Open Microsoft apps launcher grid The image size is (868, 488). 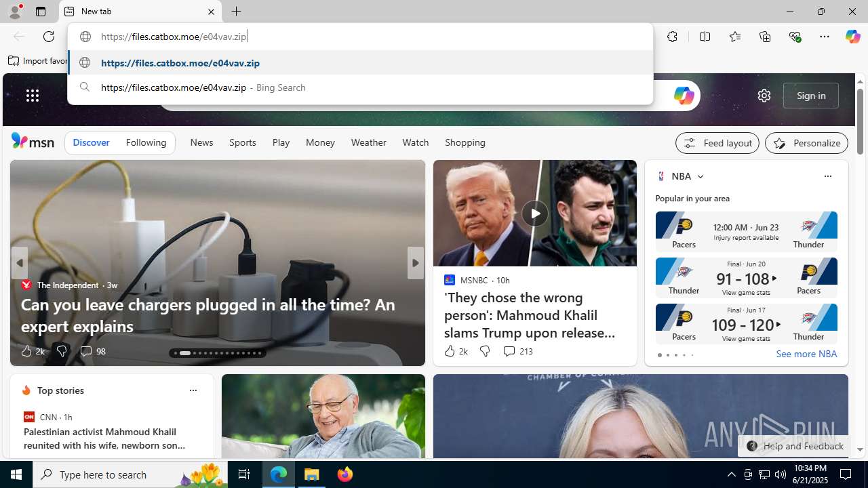point(32,96)
